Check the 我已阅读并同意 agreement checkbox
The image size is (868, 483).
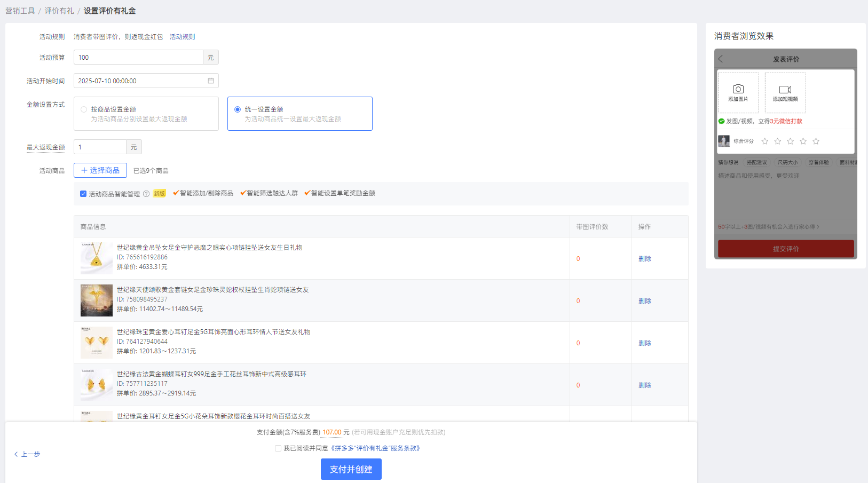coord(278,448)
